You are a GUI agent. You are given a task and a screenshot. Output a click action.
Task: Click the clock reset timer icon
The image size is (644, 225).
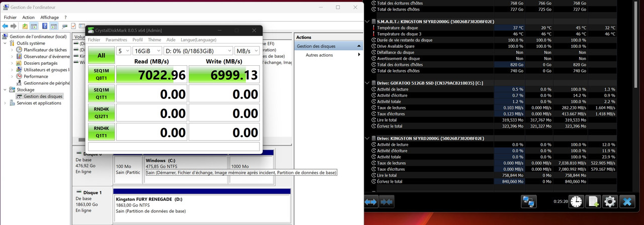[577, 202]
